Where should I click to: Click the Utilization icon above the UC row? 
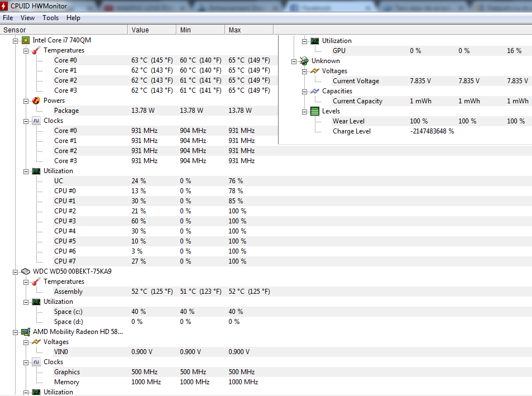click(x=36, y=171)
